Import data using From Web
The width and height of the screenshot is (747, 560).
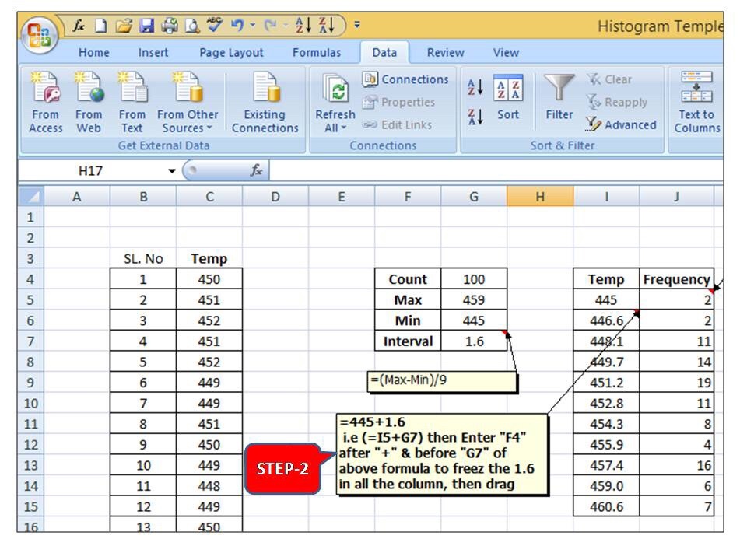89,102
